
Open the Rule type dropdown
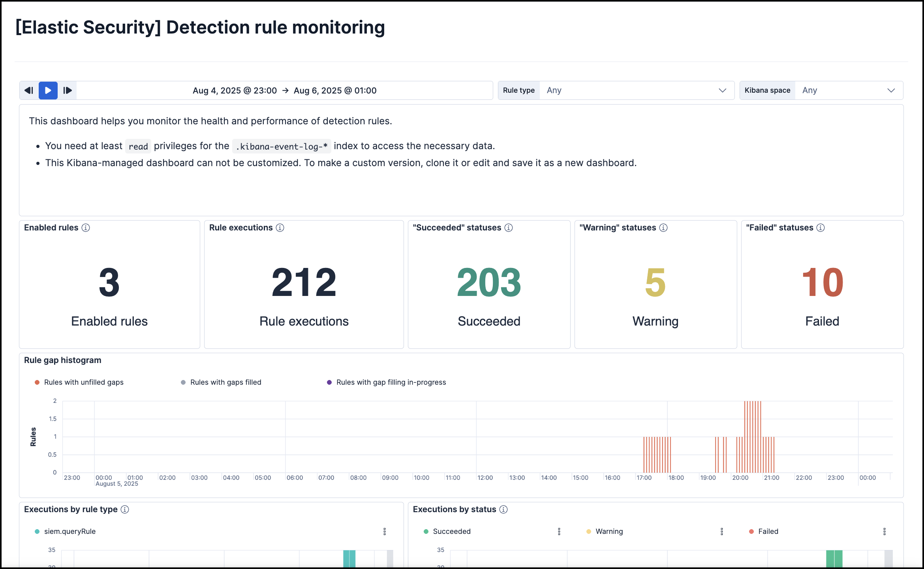[x=636, y=90]
